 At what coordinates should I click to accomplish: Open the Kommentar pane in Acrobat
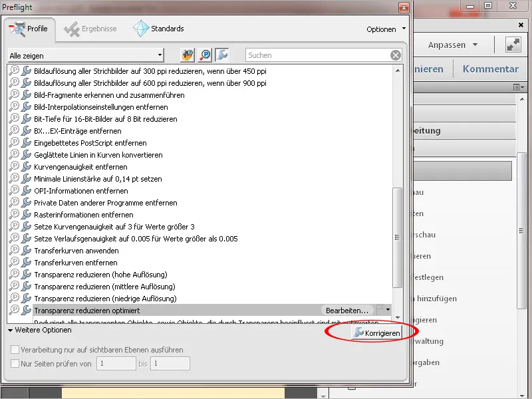click(x=491, y=69)
